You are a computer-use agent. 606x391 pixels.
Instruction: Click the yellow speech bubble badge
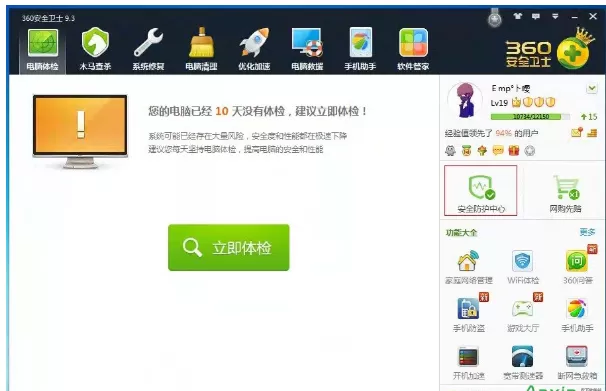[x=498, y=150]
